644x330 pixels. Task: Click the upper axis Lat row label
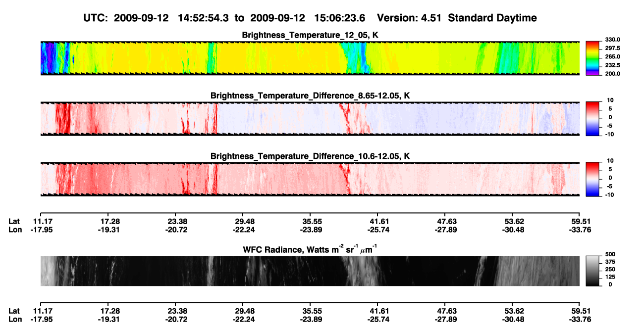click(x=14, y=221)
